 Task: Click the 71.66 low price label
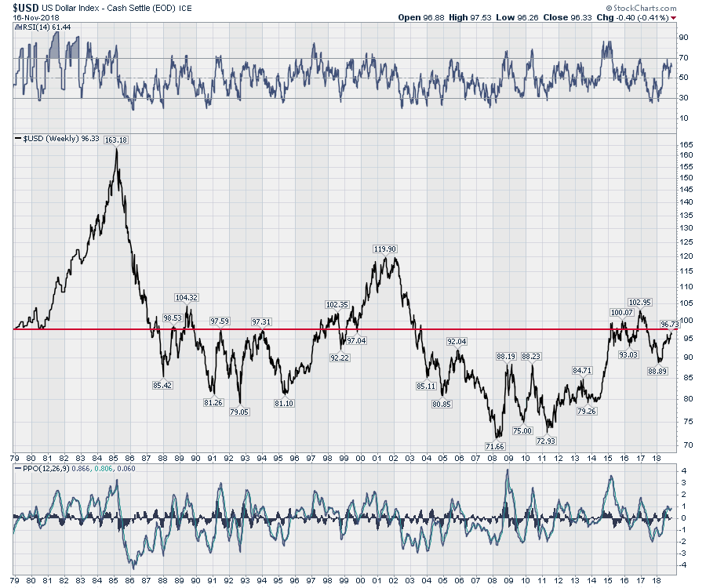(494, 446)
